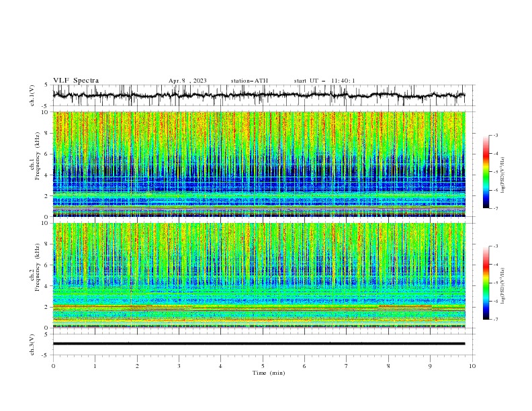Click the ch.1 color bar log(PSD) label

[503, 175]
